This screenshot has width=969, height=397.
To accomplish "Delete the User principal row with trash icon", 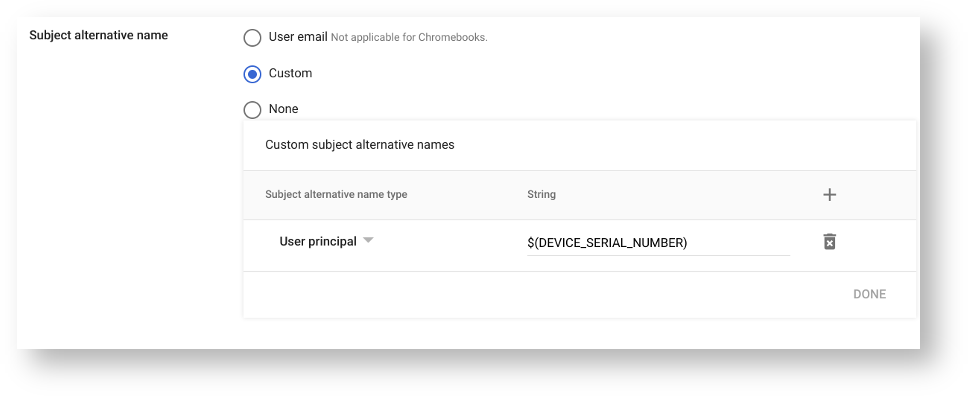I will (829, 242).
